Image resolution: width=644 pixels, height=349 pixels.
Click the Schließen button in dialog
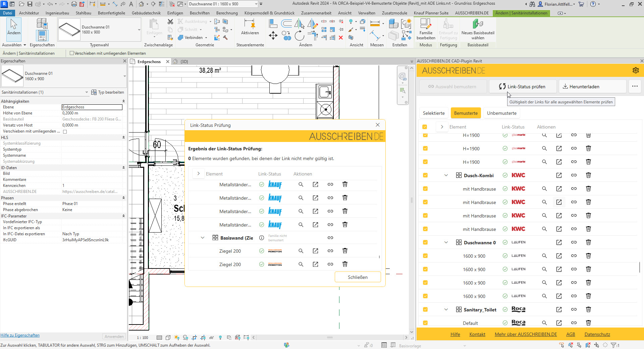tap(358, 277)
